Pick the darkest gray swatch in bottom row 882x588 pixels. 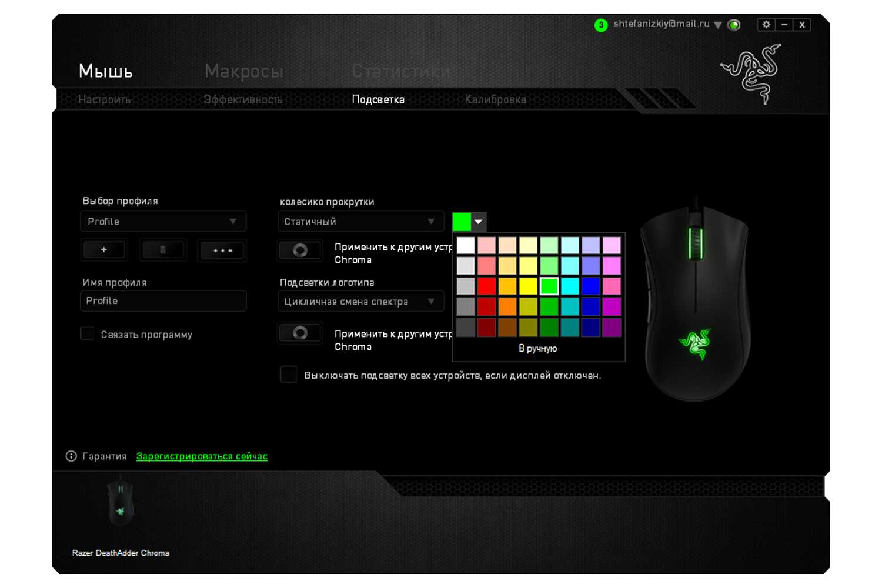[466, 328]
